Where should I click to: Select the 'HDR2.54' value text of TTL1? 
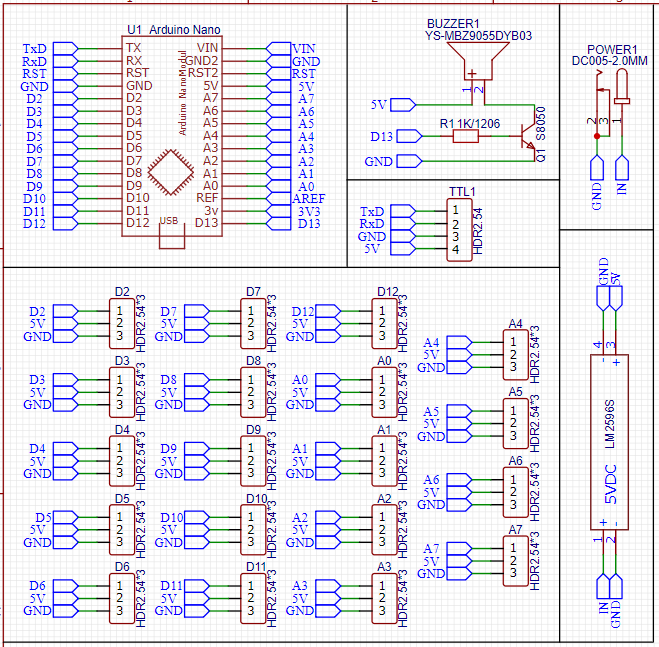click(x=478, y=231)
